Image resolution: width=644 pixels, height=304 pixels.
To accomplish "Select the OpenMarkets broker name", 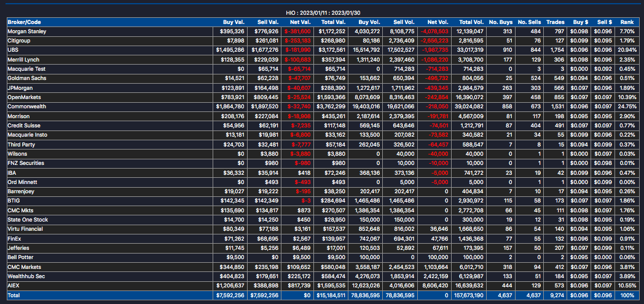I will tap(24, 97).
